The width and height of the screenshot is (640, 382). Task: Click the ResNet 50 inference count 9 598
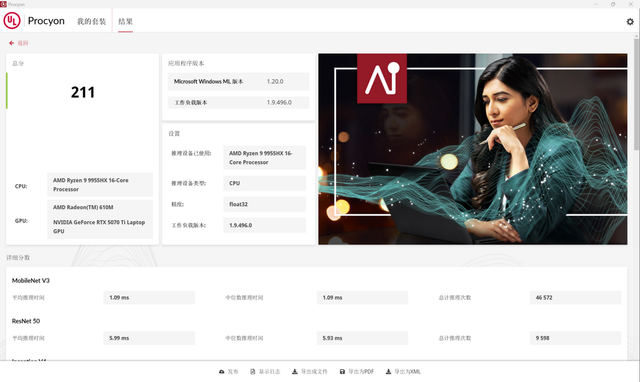[576, 338]
